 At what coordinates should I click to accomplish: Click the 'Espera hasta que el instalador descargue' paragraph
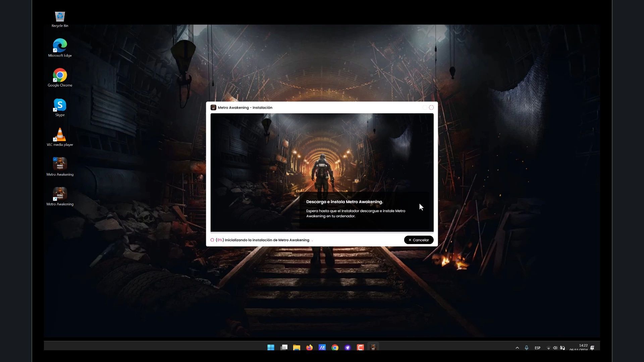[x=356, y=214]
